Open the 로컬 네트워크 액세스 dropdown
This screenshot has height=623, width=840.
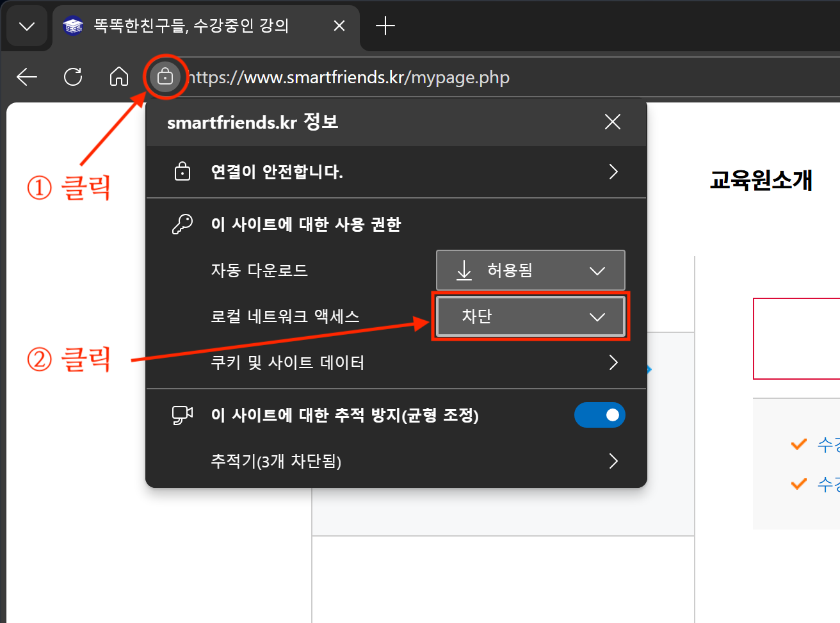point(530,316)
